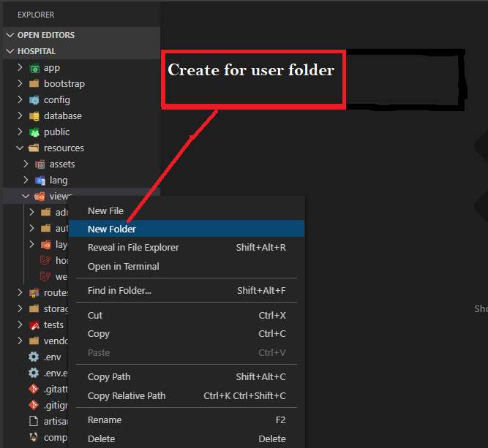Select New Folder from context menu
Screen dimensions: 488x448
[x=112, y=229]
